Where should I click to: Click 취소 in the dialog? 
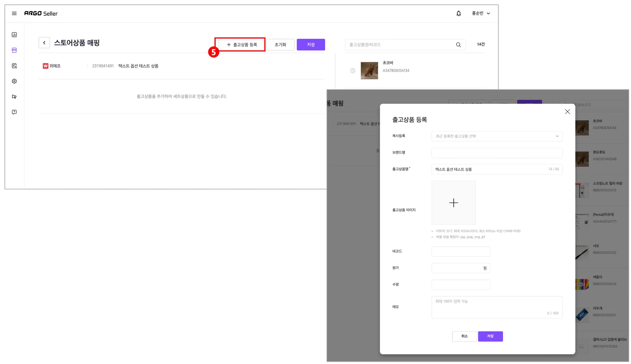coord(464,336)
